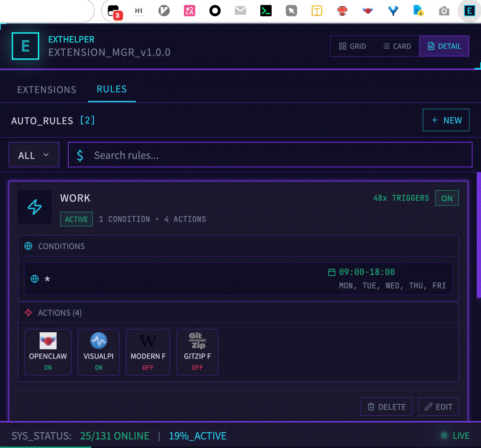
Task: Open the gray V checkmark extension
Action: (164, 11)
